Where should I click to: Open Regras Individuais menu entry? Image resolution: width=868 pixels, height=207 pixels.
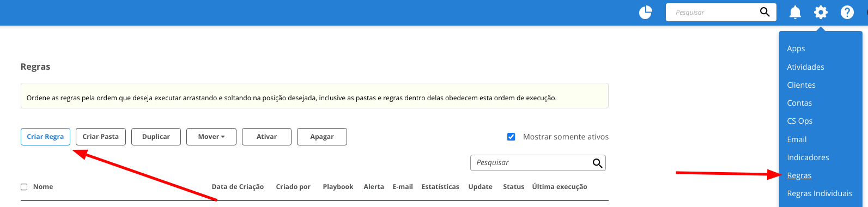click(820, 193)
